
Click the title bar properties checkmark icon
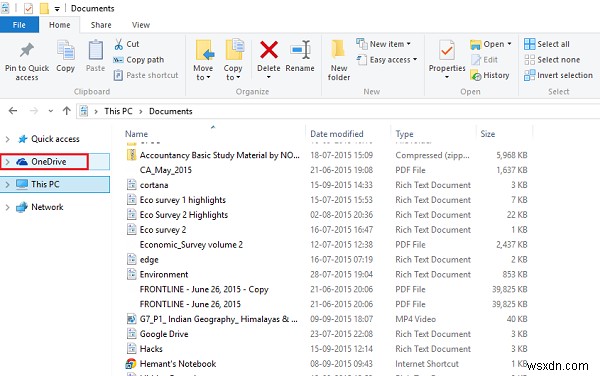[28, 8]
